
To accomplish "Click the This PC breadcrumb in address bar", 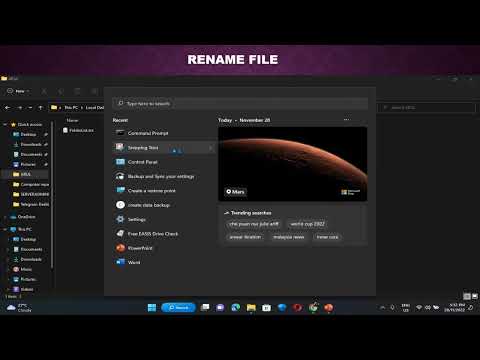I will point(71,108).
